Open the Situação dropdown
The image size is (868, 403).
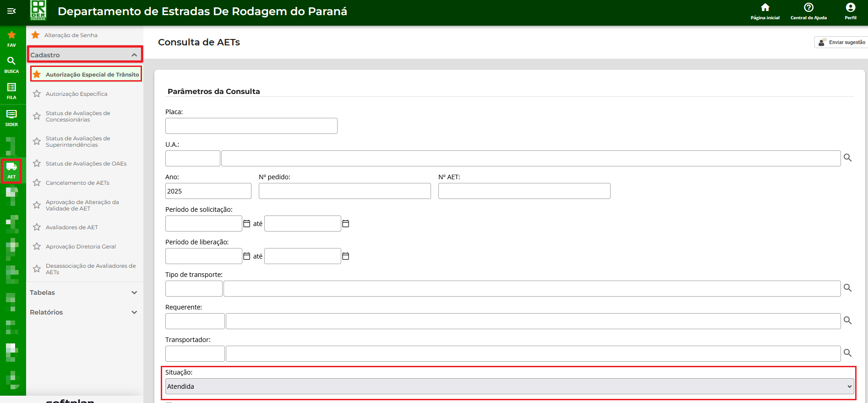[x=509, y=386]
